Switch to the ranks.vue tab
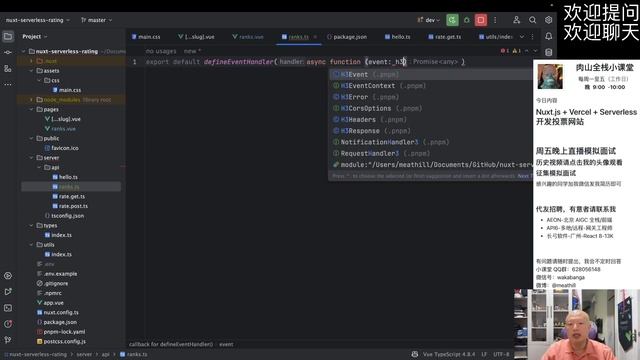The width and height of the screenshot is (640, 360). click(248, 37)
